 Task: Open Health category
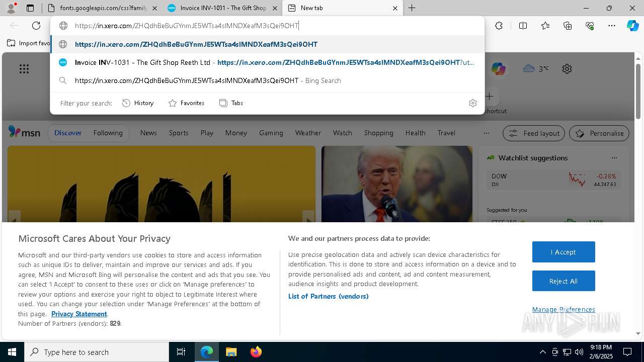click(415, 133)
